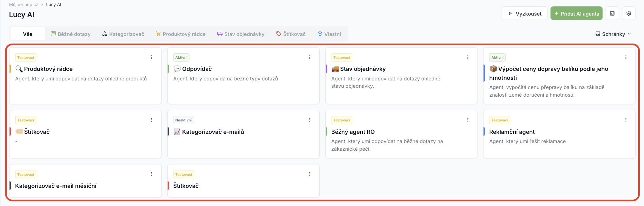Open three-dot menu on Kategorizovač e-mailů card
Screen dimensions: 644x206
pyautogui.click(x=310, y=120)
